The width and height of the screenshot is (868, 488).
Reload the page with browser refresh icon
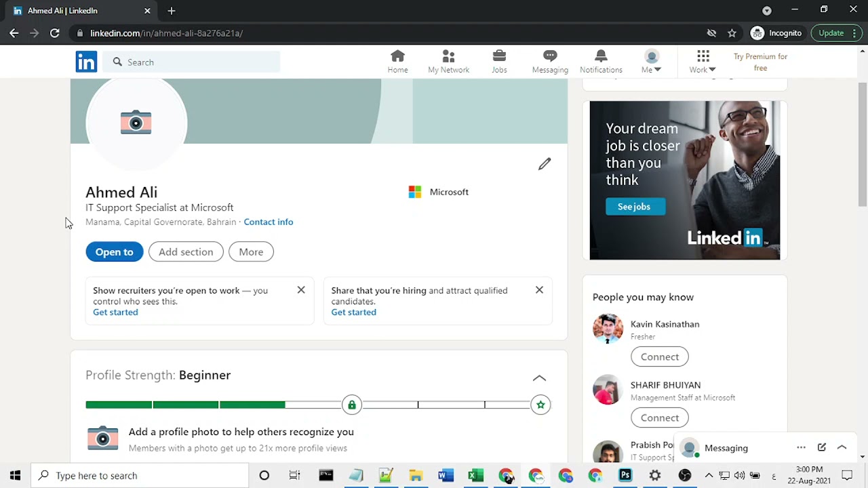[55, 33]
